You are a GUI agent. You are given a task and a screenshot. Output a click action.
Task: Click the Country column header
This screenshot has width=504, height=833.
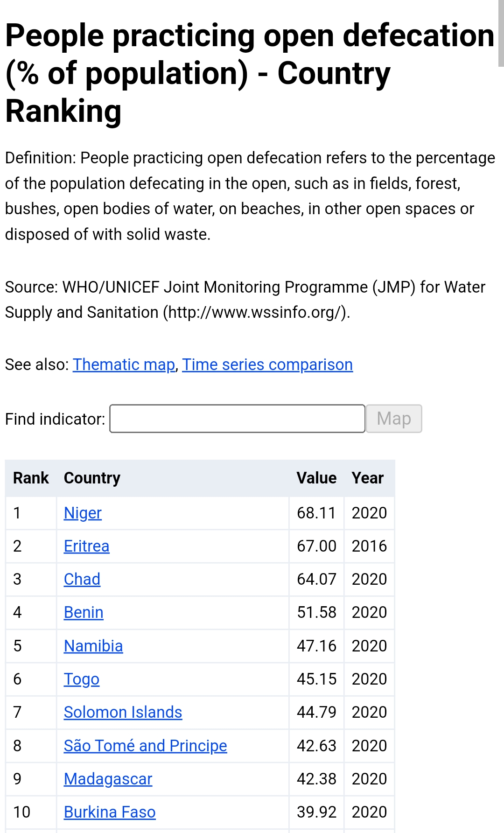tap(92, 478)
